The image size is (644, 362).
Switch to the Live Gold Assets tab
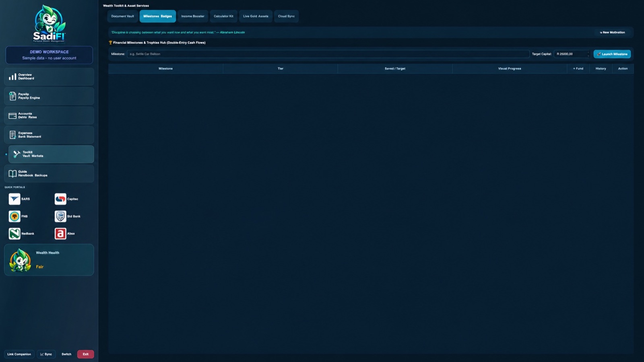256,16
